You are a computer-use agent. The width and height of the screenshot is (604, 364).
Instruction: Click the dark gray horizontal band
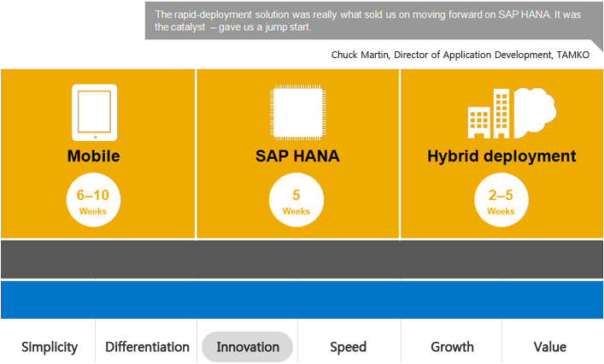pyautogui.click(x=302, y=259)
